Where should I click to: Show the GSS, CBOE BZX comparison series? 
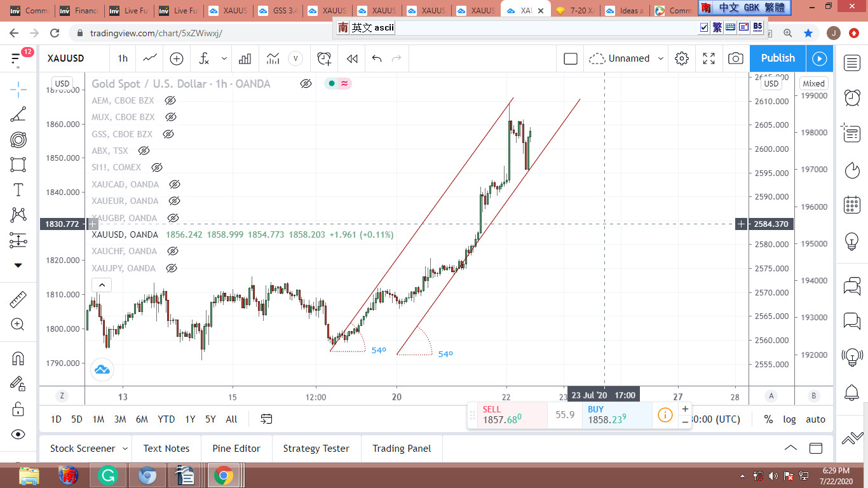[168, 134]
